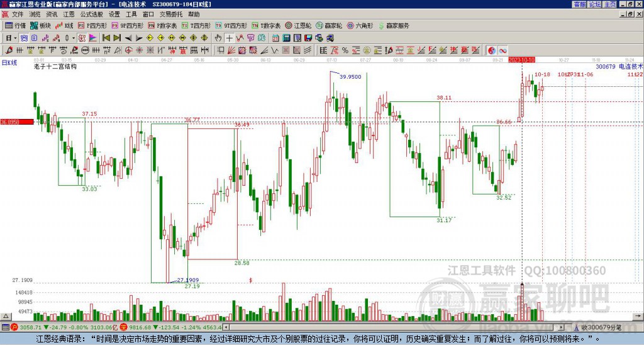Click the 日K线 chart label

point(9,63)
